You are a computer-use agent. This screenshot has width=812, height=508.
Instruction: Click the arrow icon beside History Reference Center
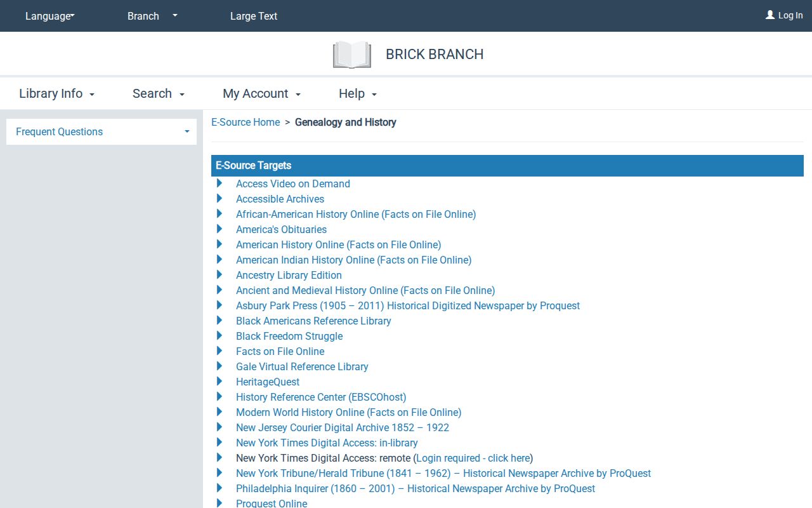click(x=219, y=396)
